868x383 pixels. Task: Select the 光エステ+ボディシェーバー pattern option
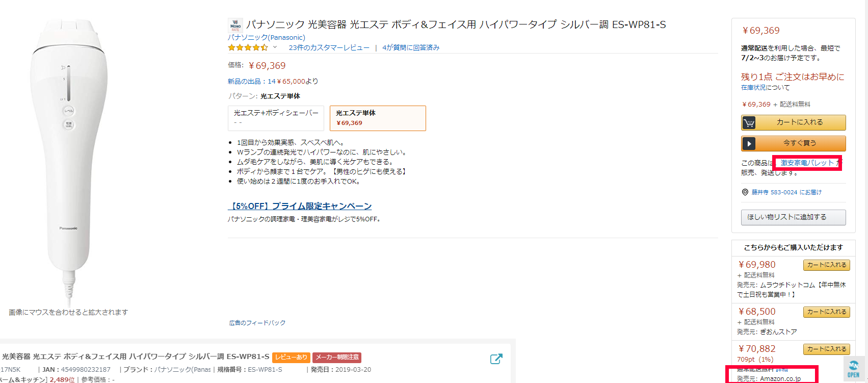[x=276, y=118]
